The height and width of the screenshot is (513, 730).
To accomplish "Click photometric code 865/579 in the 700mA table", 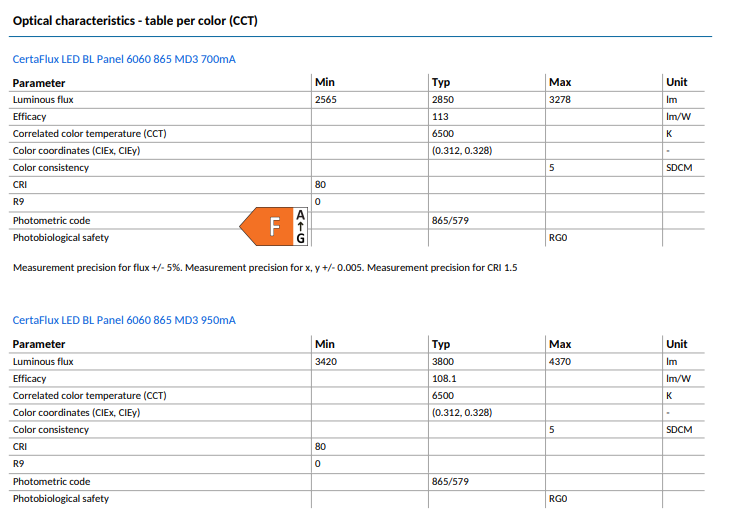I will [x=450, y=221].
